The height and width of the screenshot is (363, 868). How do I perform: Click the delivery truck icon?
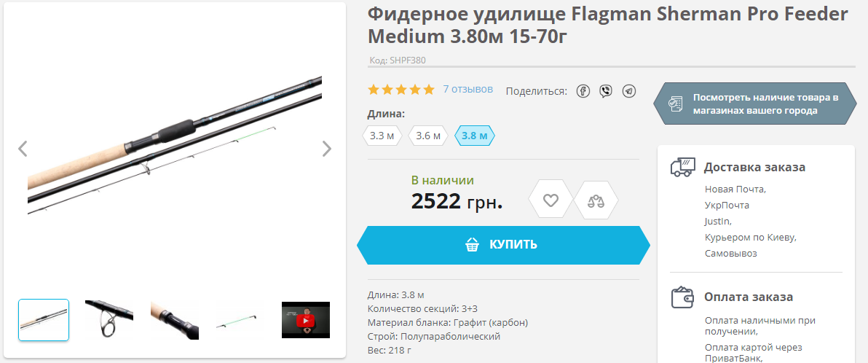tap(682, 167)
